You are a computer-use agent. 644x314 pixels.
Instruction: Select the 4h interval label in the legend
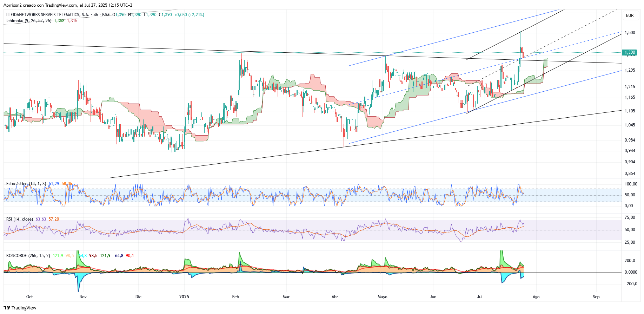click(x=96, y=15)
